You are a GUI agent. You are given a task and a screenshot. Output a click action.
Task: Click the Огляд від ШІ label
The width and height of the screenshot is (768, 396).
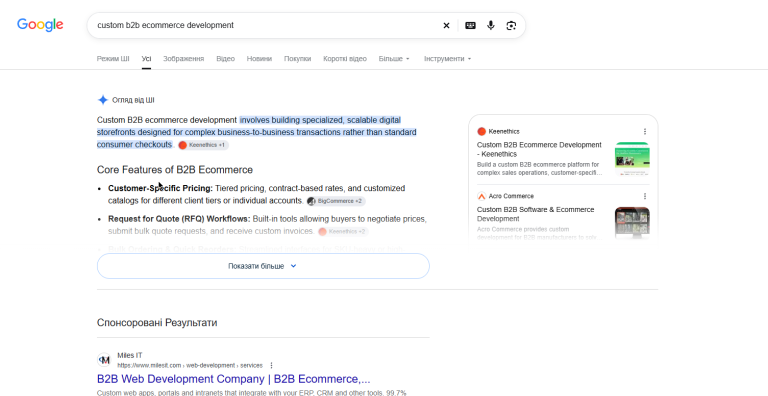(133, 100)
